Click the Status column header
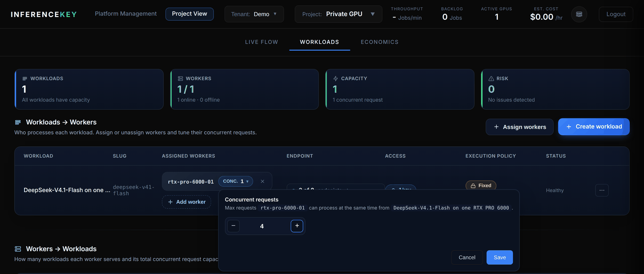644x274 pixels. 556,156
